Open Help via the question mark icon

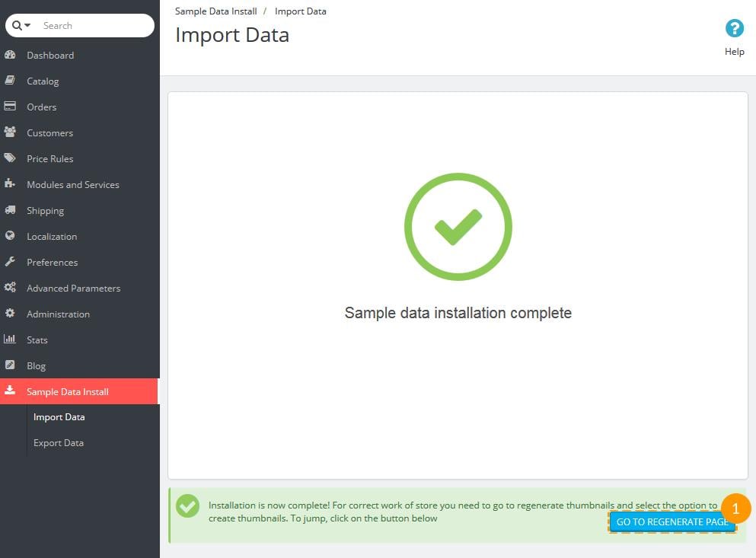734,29
